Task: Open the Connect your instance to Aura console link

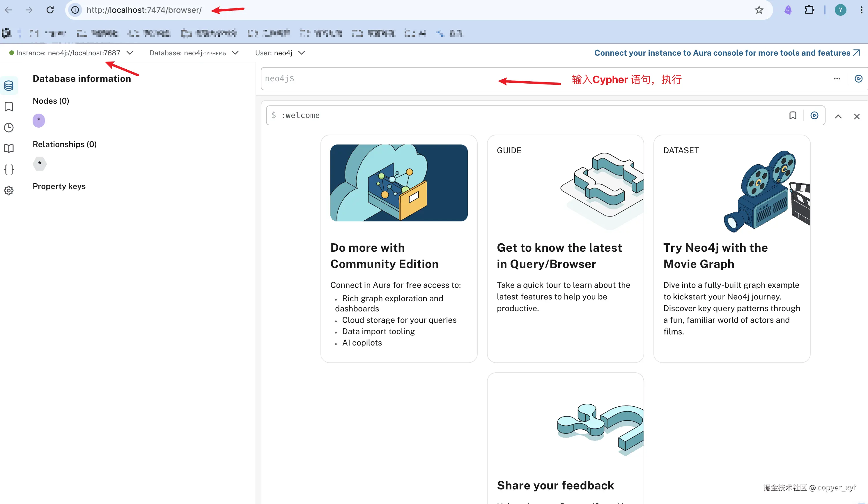Action: point(727,53)
